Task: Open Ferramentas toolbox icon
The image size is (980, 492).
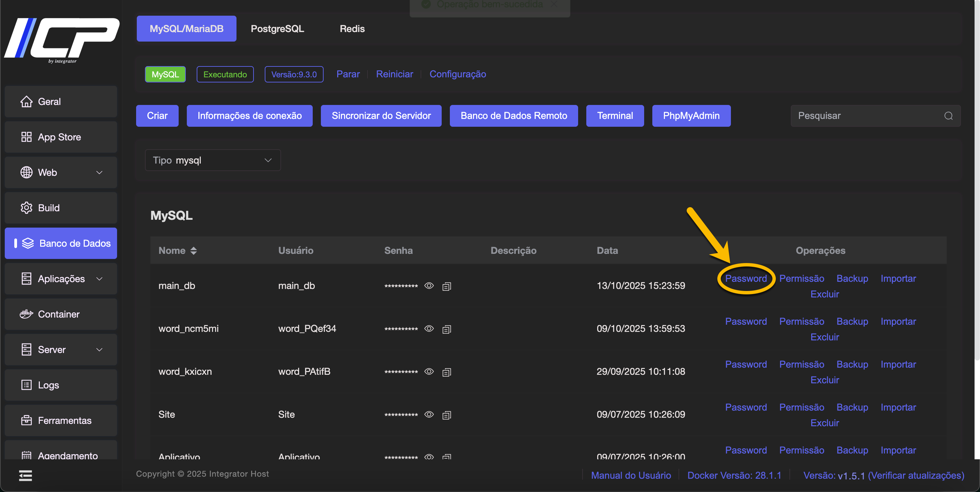Action: [x=26, y=420]
